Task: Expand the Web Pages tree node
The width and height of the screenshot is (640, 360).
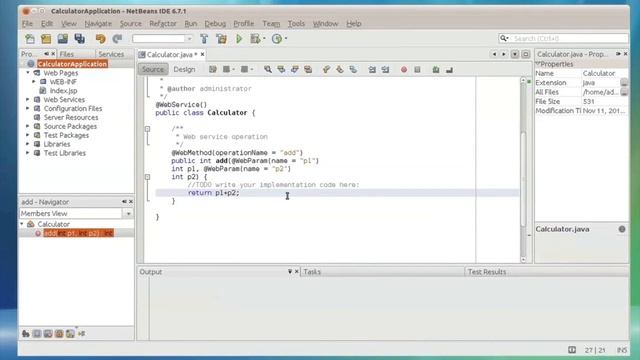Action: [28, 73]
